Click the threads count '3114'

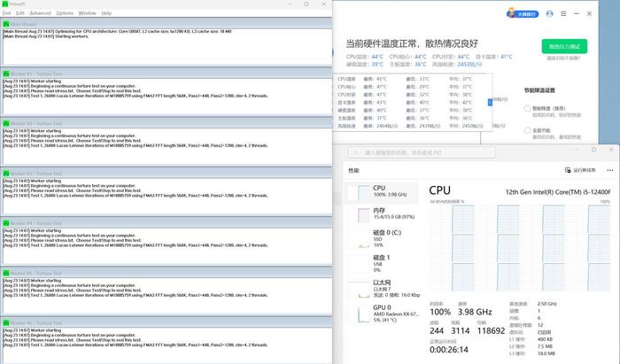[x=461, y=331]
